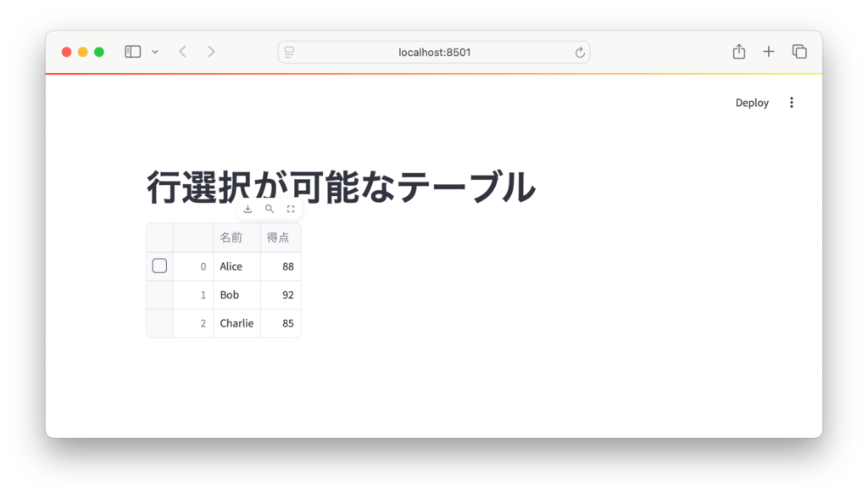Open a new browser tab

tap(769, 52)
